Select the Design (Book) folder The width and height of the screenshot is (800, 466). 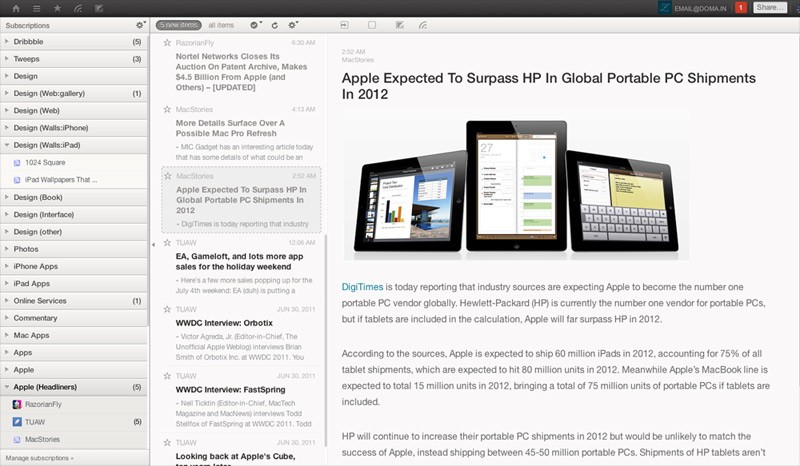pyautogui.click(x=74, y=197)
